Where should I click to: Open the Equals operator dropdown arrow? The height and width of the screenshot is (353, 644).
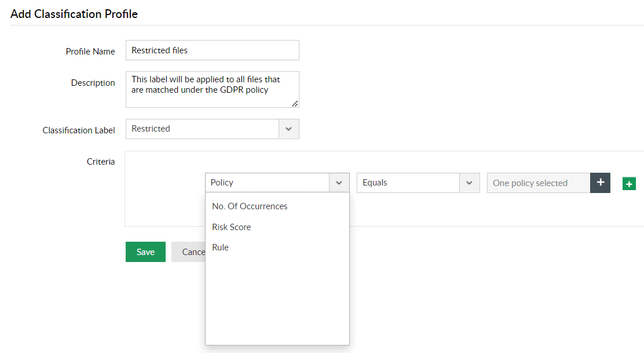point(469,183)
